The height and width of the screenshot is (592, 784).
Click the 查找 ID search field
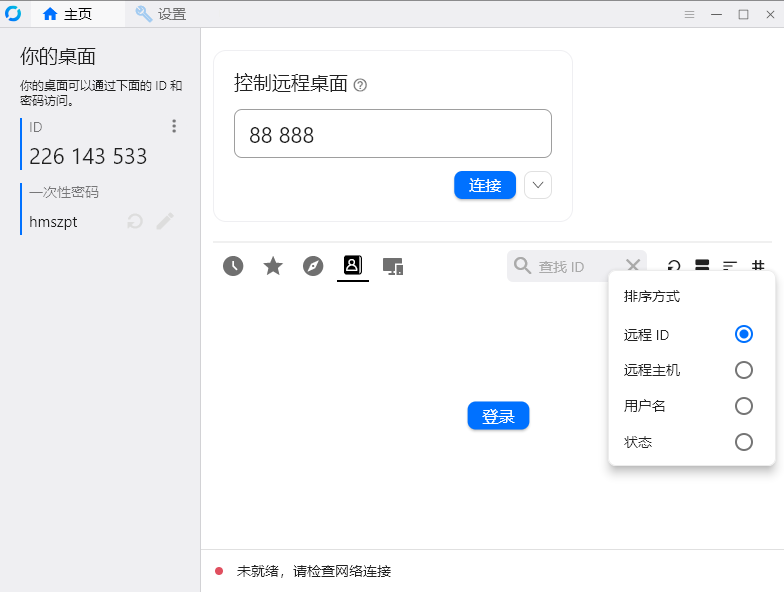576,266
